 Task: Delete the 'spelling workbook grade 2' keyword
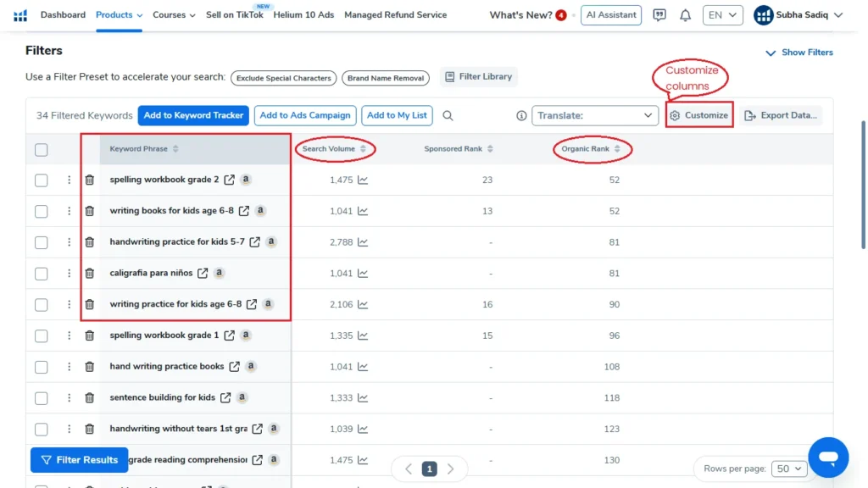click(90, 180)
